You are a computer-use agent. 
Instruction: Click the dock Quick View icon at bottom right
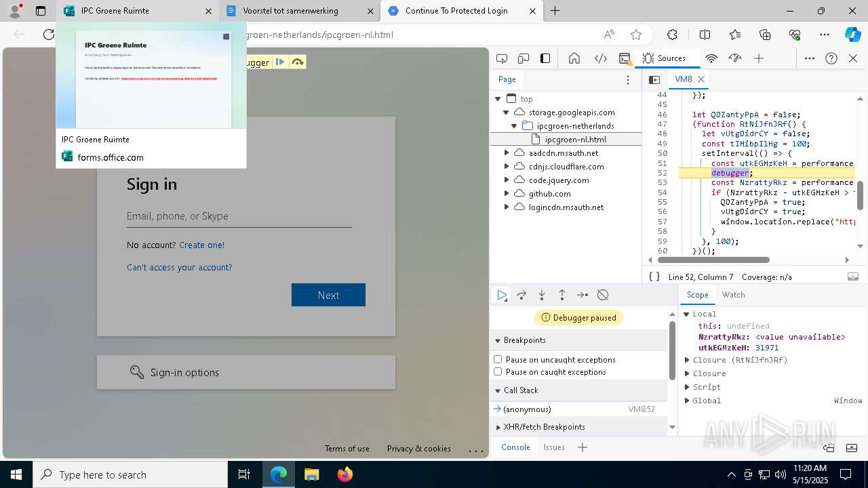click(829, 447)
